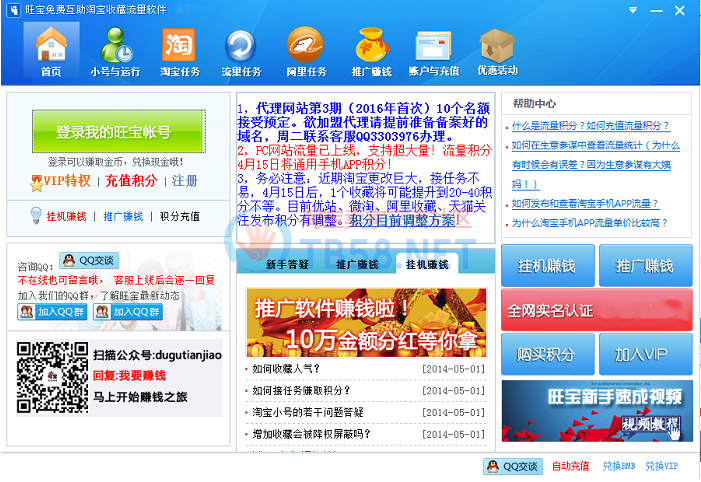Click announcement text 代理网站第3期
This screenshot has height=482, width=701.
298,108
